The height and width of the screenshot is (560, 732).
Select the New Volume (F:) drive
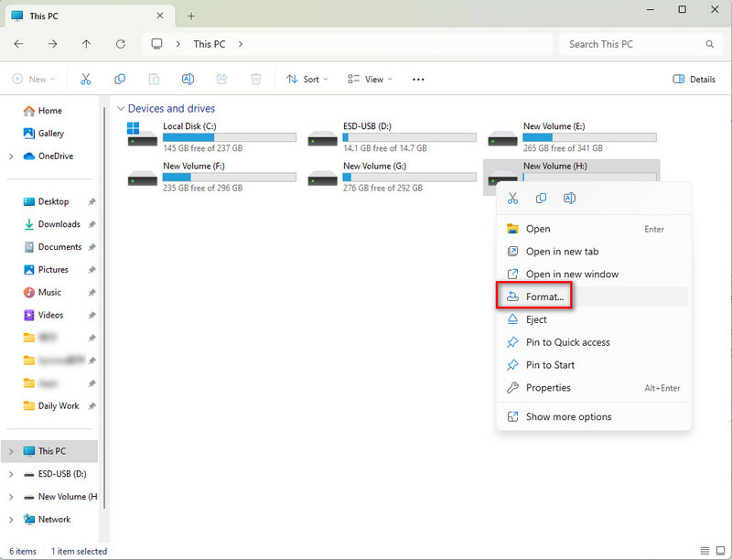coord(211,177)
